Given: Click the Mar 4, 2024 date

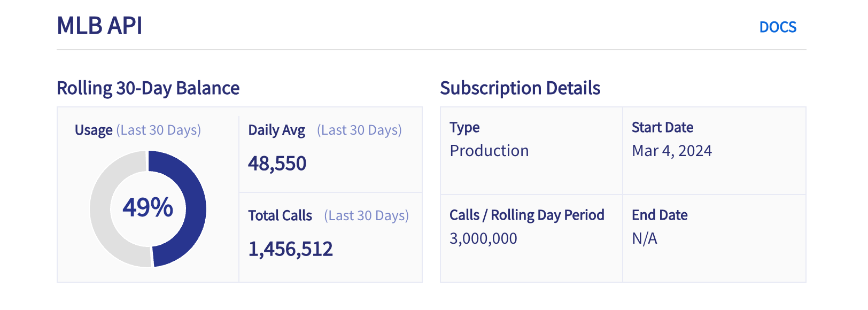Looking at the screenshot, I should click(x=672, y=151).
